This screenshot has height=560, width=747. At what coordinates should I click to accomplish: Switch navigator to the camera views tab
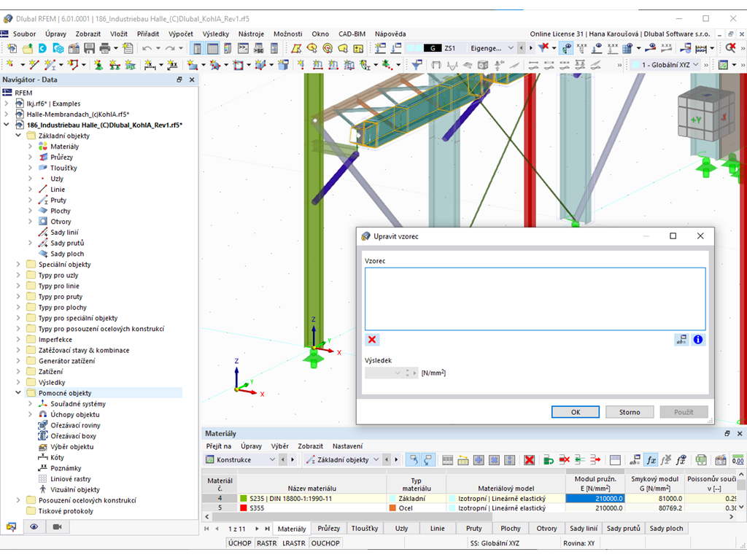(57, 526)
